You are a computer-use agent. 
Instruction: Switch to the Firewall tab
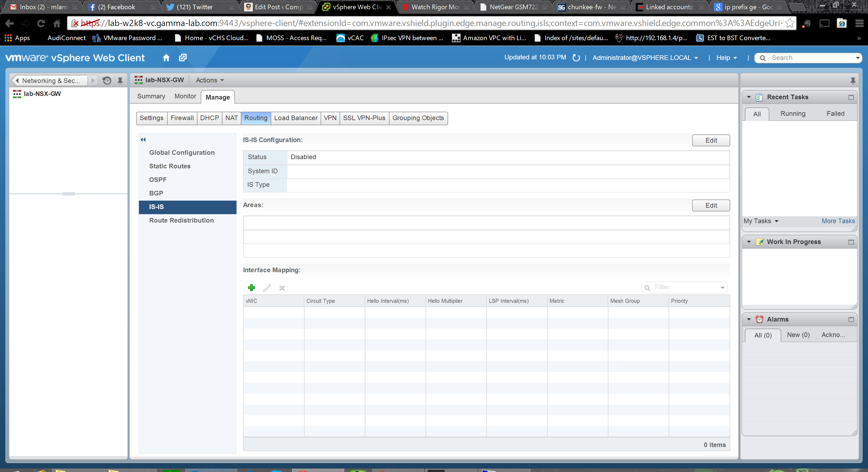(182, 118)
